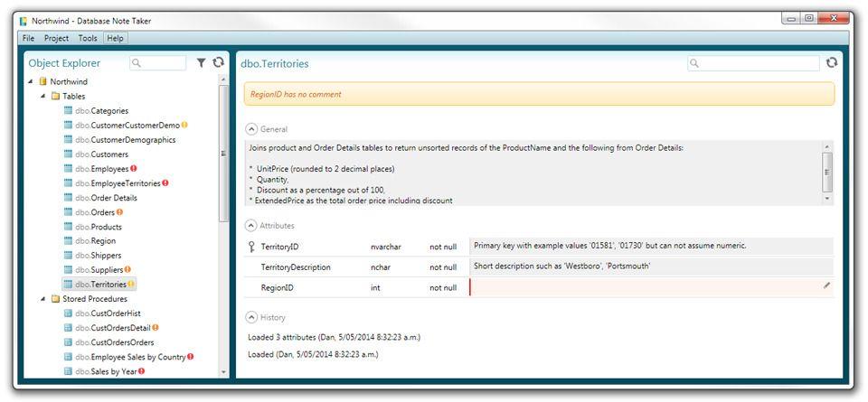The image size is (868, 402).
Task: Click the procedure icon beside dbo.CustOrdersOrders
Action: (x=68, y=342)
